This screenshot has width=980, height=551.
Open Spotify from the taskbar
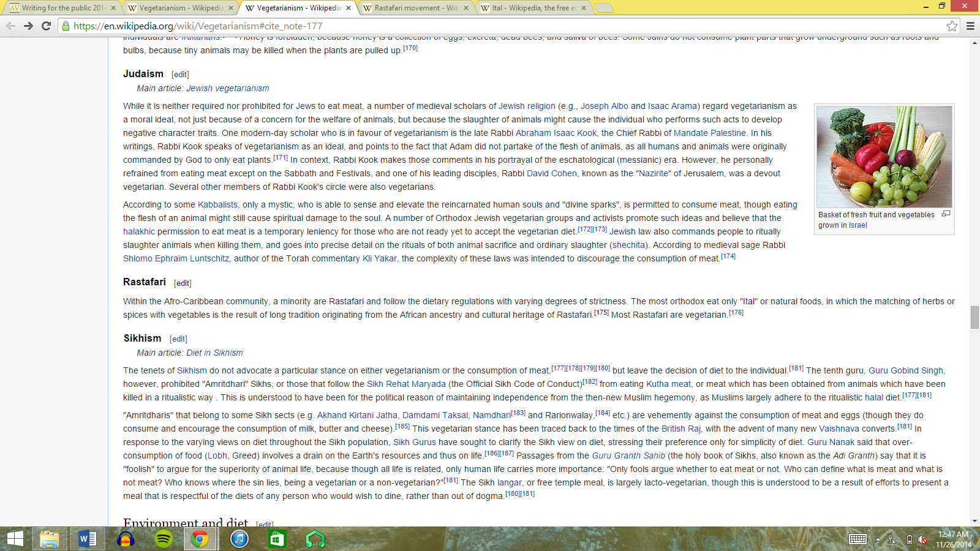(x=163, y=539)
